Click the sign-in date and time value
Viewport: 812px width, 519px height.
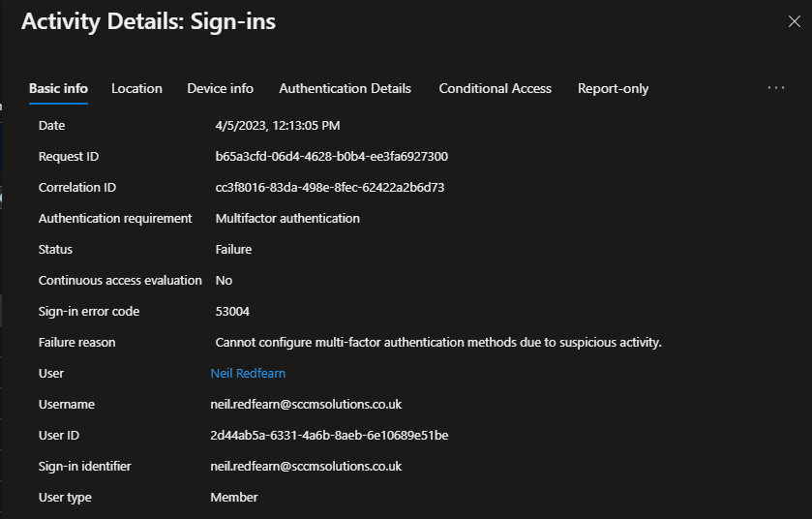278,125
